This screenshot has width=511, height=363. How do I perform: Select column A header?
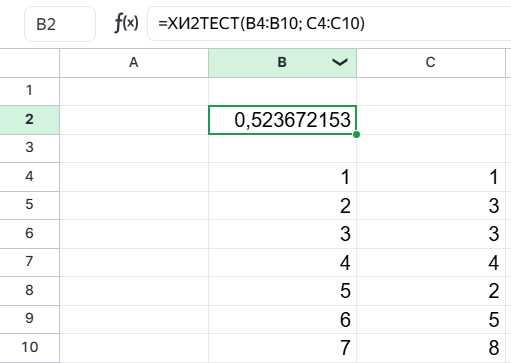pyautogui.click(x=134, y=63)
